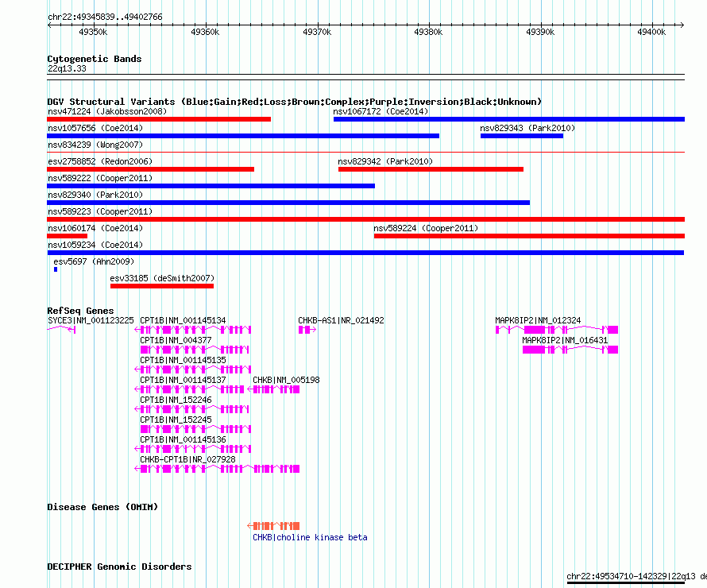
Task: Select the tiny esv5697 (Ahn2009) blue marker
Action: [x=56, y=269]
